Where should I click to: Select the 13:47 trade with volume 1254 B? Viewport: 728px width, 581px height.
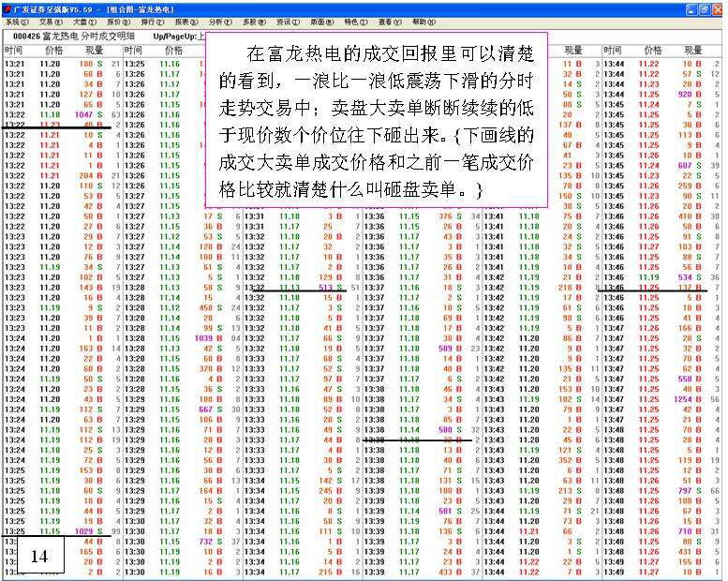point(662,399)
